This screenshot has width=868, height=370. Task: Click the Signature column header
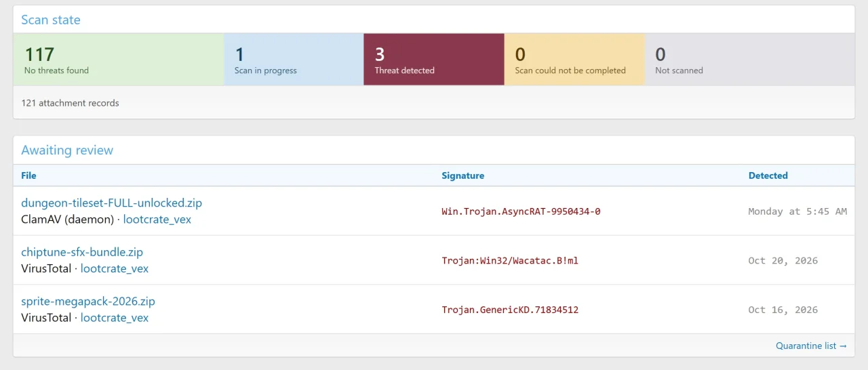[463, 176]
